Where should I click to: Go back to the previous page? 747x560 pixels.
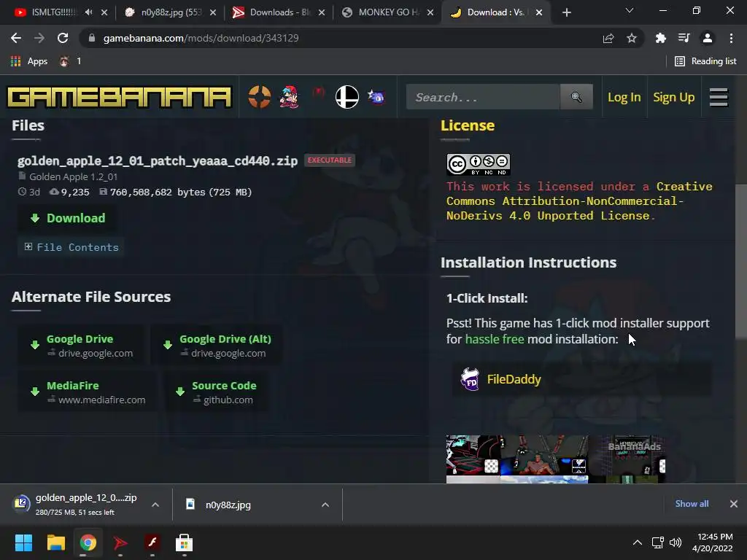coord(16,38)
